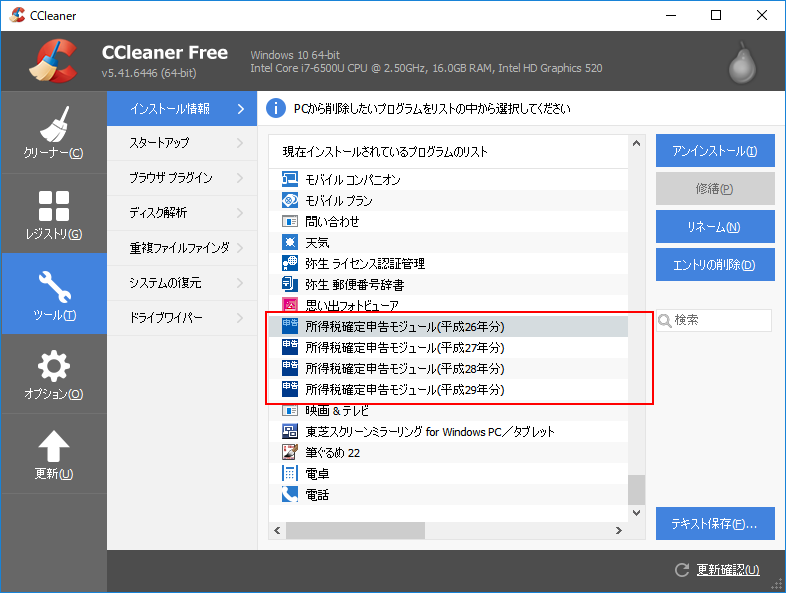Click the 思い出フォトビューア icon
The width and height of the screenshot is (786, 593).
290,304
